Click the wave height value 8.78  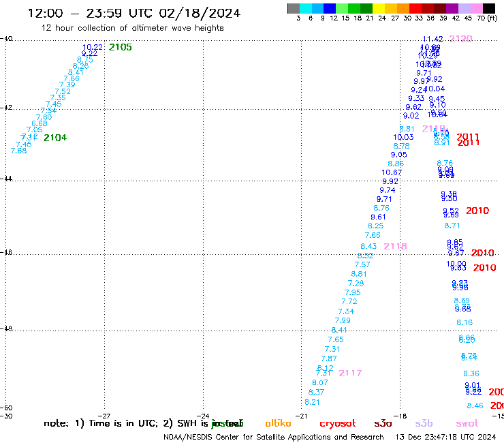pyautogui.click(x=401, y=146)
